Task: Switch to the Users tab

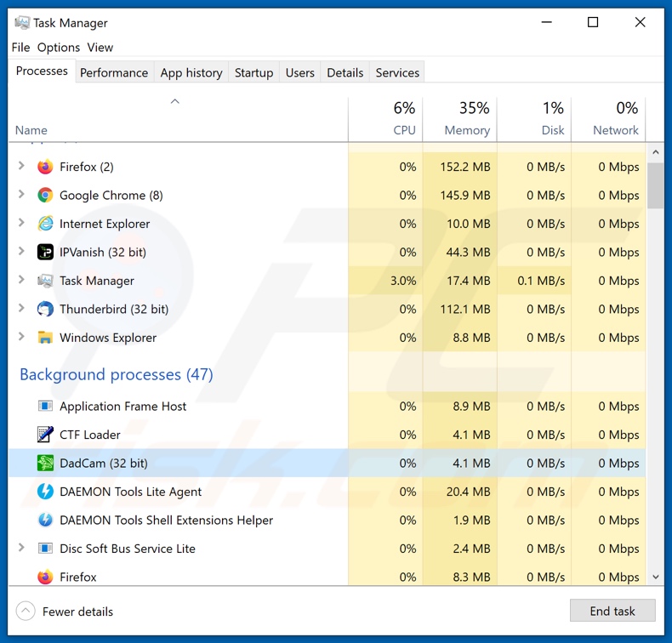Action: (300, 72)
